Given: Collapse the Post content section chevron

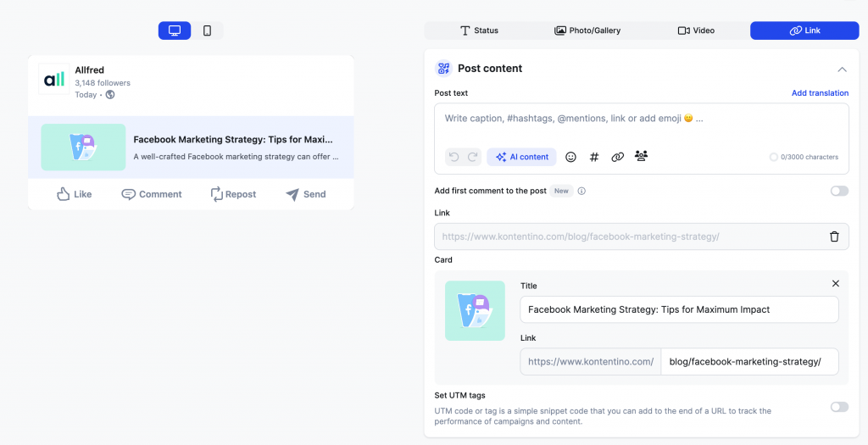Looking at the screenshot, I should 842,70.
